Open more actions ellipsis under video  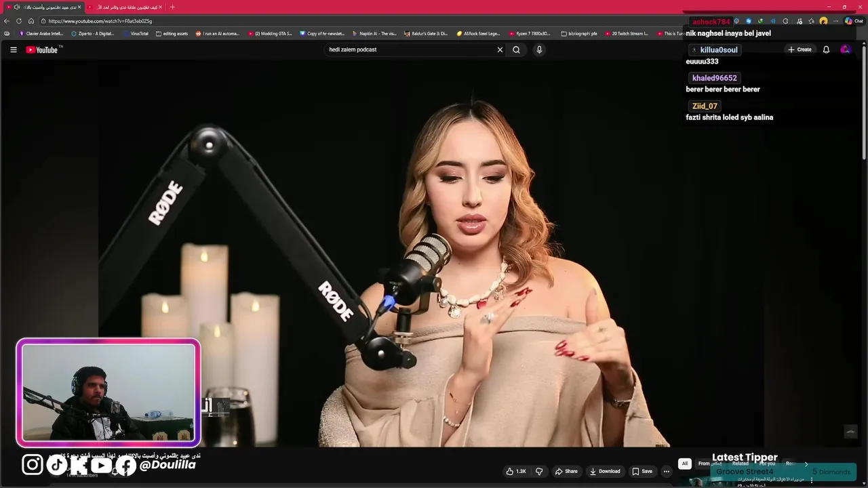coord(667,471)
